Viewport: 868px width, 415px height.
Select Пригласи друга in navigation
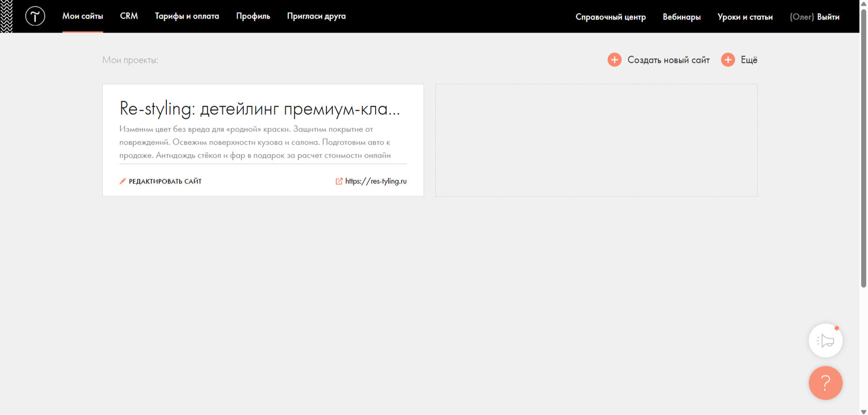(x=316, y=16)
